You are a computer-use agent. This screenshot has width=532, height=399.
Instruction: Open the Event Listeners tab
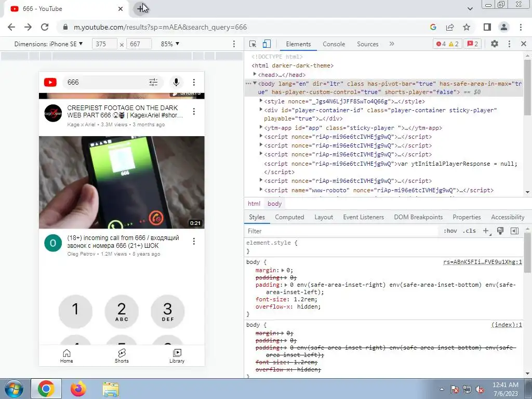pos(363,217)
